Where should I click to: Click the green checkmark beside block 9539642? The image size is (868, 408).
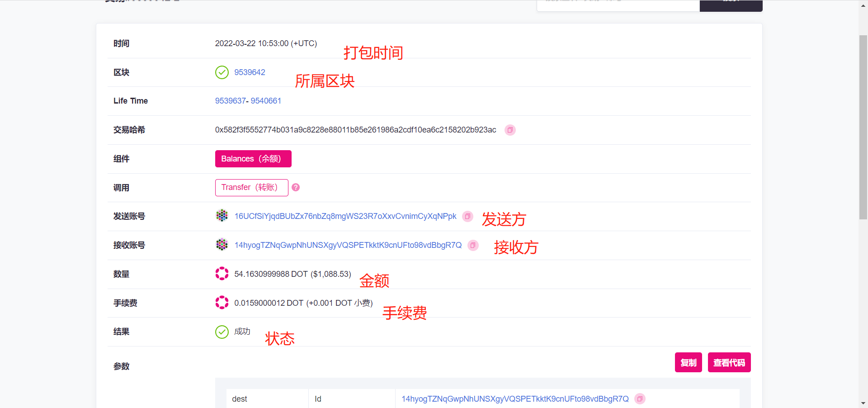tap(222, 72)
